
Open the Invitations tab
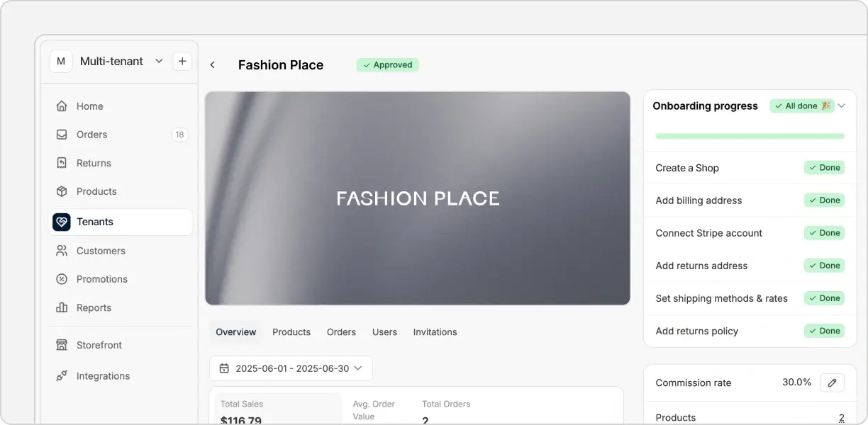(435, 331)
